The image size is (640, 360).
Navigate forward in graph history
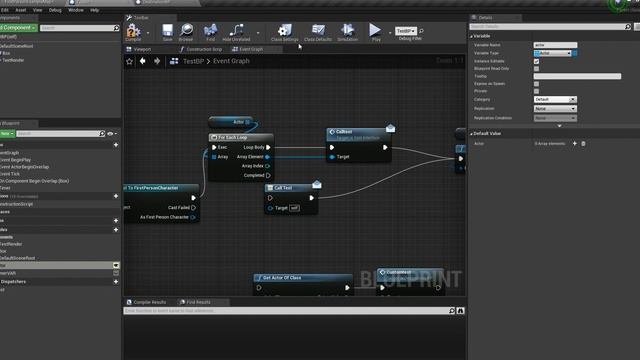[x=157, y=61]
